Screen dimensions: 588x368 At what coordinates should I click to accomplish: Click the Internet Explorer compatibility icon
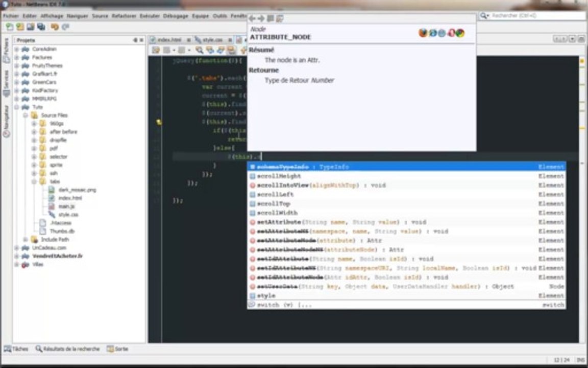[433, 33]
